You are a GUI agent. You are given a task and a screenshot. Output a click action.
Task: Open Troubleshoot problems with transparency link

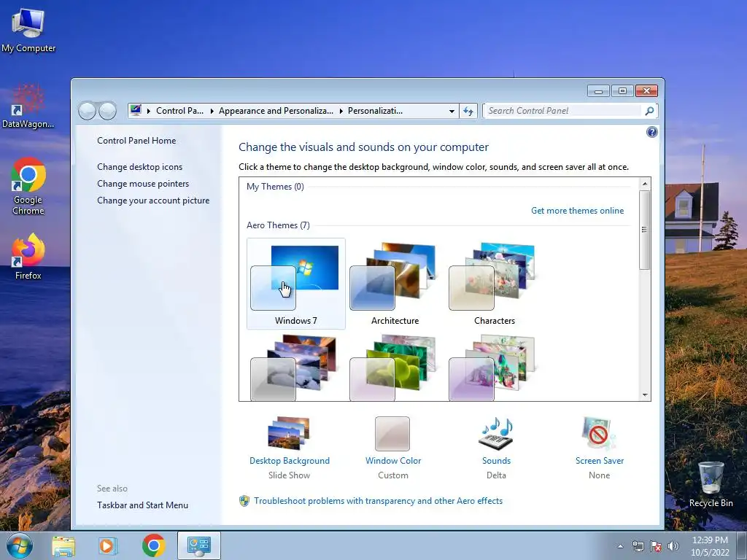[378, 501]
